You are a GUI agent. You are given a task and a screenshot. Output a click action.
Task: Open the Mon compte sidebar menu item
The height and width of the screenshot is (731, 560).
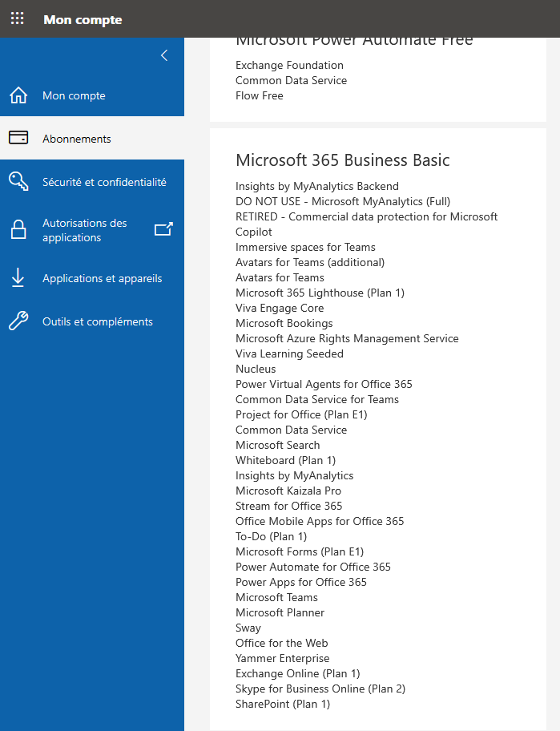coord(92,95)
